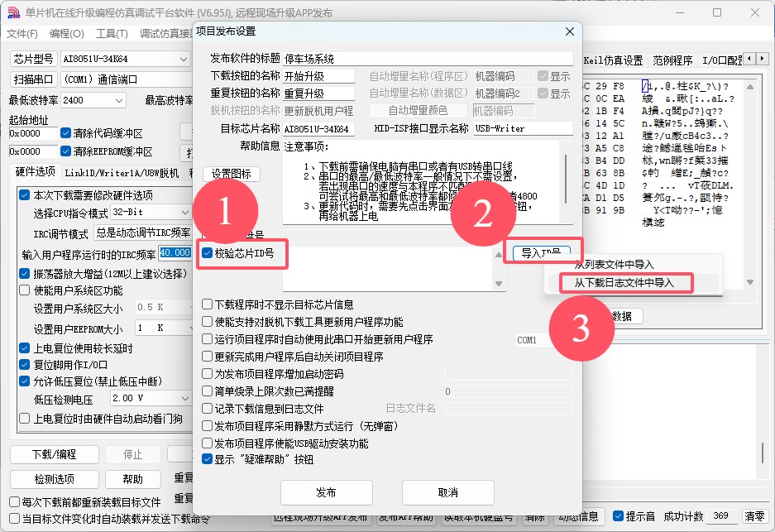Toggle 振荡器放大增益 checkbox
Image resolution: width=775 pixels, height=532 pixels.
click(x=24, y=273)
